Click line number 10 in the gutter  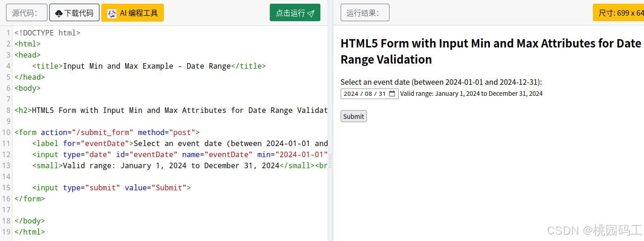[6, 132]
